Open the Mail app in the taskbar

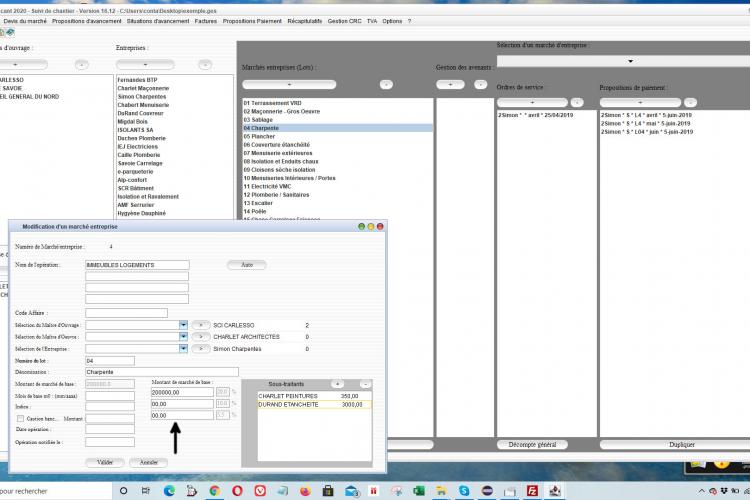click(x=351, y=490)
